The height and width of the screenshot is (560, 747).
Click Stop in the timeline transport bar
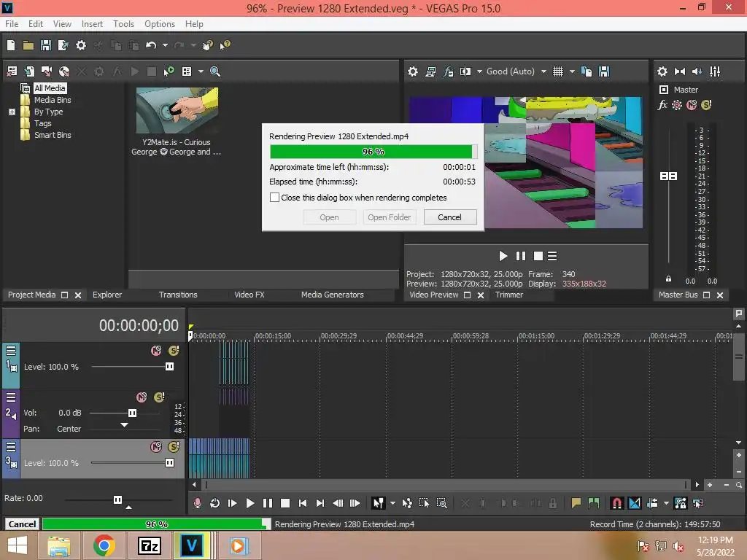285,503
